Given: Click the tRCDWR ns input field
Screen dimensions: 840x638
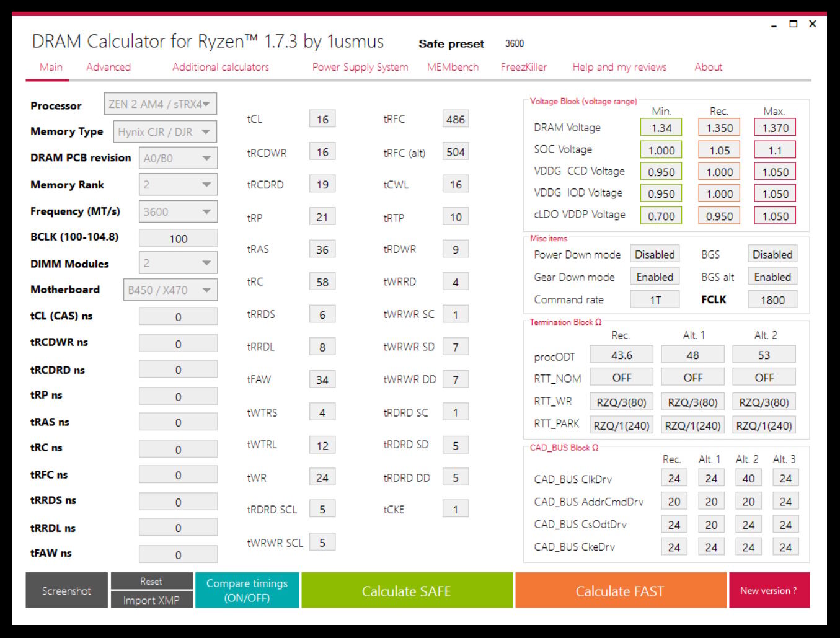Looking at the screenshot, I should pyautogui.click(x=178, y=343).
